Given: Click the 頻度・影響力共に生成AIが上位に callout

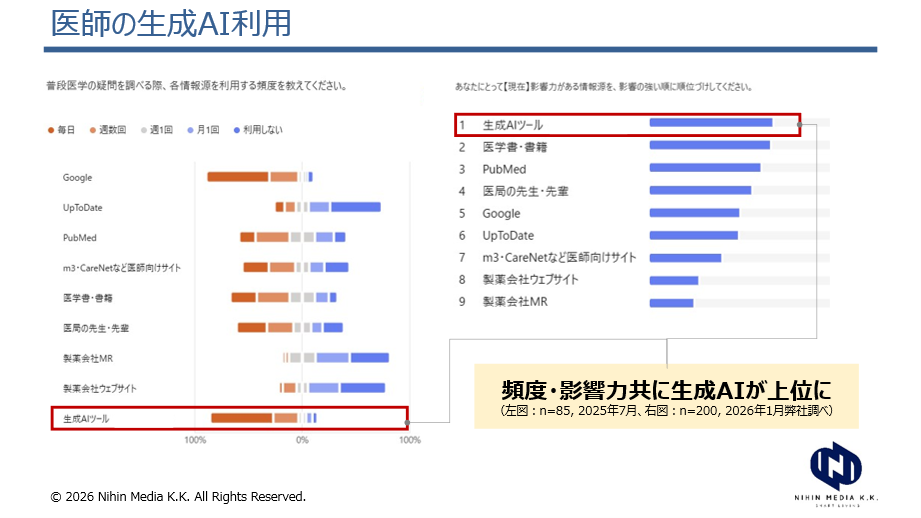Looking at the screenshot, I should (666, 390).
